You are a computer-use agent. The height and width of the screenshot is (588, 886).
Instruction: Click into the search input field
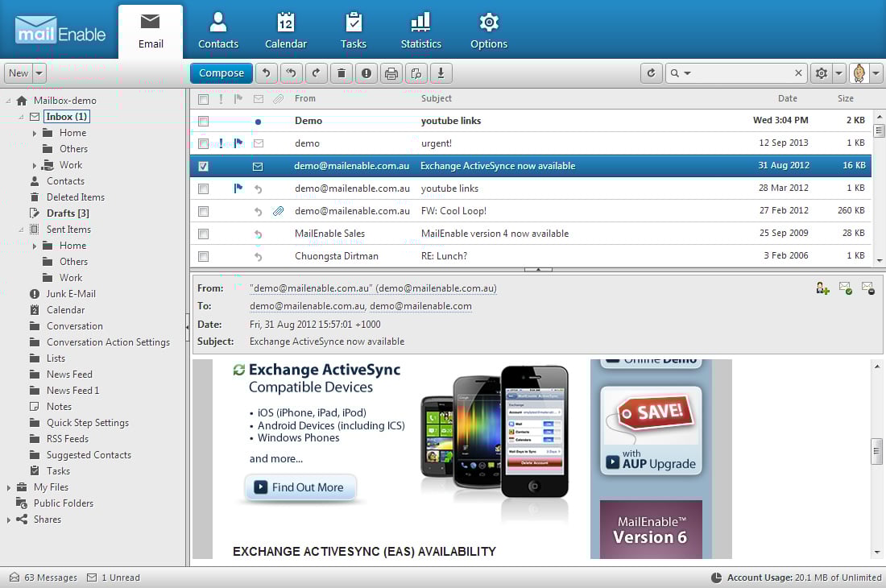(x=741, y=73)
